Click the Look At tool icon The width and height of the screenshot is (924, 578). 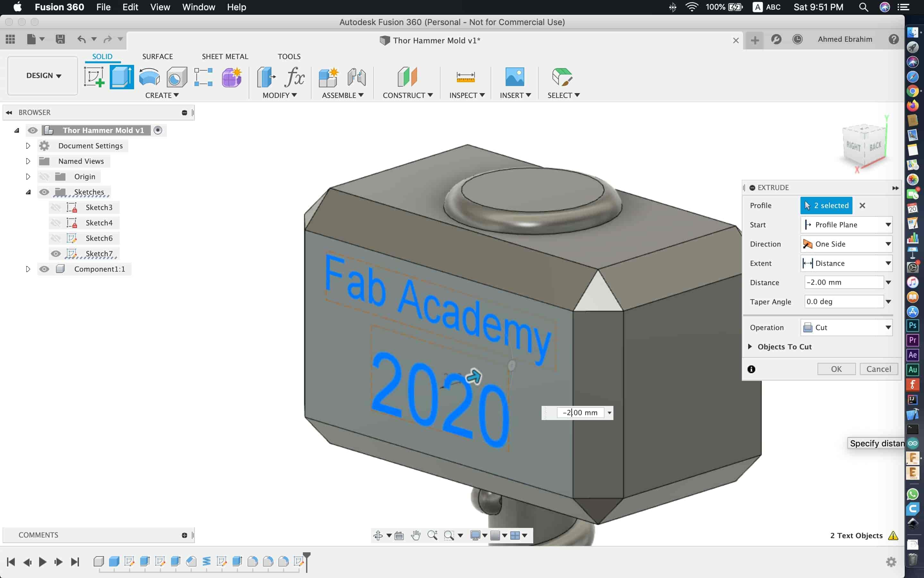point(399,535)
